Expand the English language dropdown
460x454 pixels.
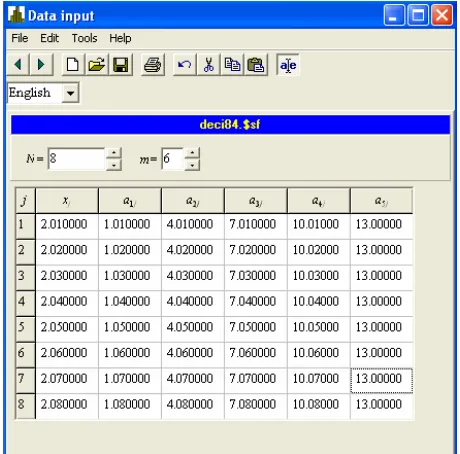pos(70,93)
